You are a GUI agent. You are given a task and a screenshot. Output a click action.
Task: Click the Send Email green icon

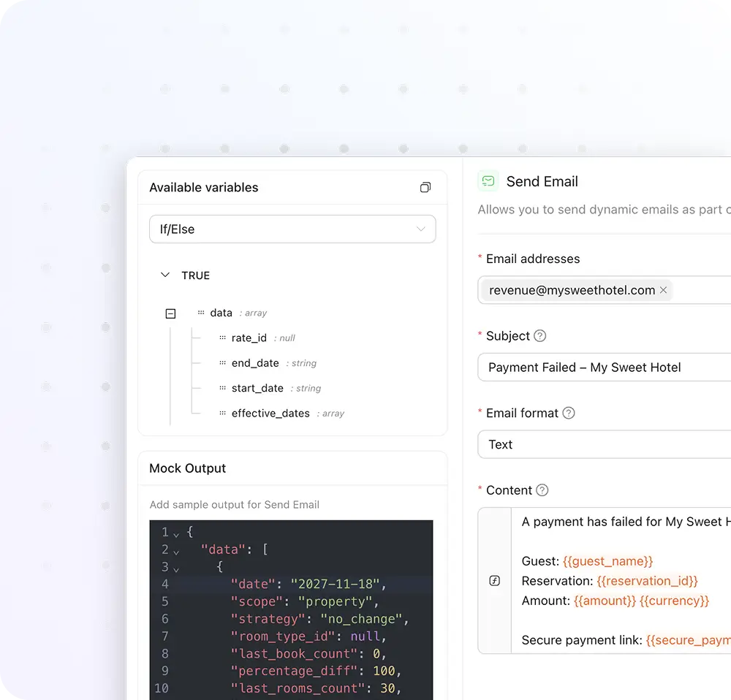click(x=488, y=180)
